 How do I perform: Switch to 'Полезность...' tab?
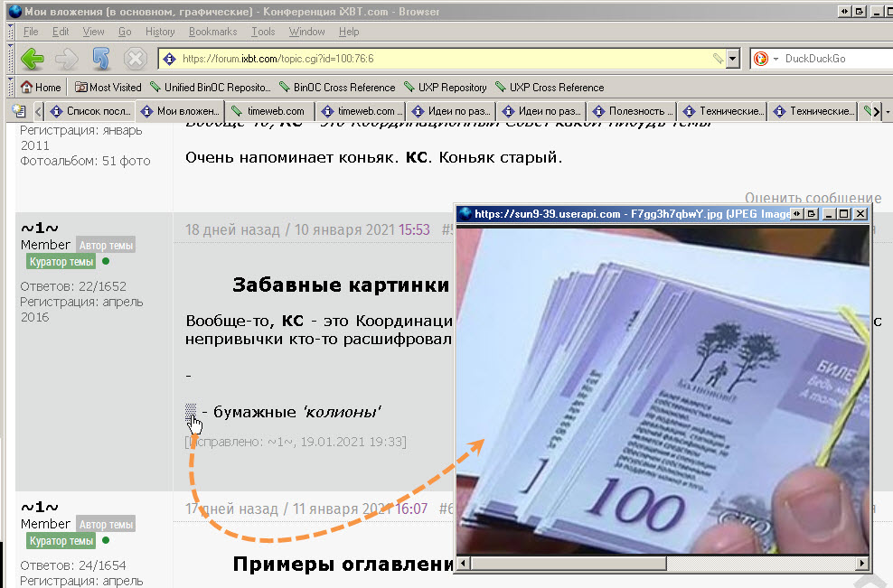coord(632,111)
